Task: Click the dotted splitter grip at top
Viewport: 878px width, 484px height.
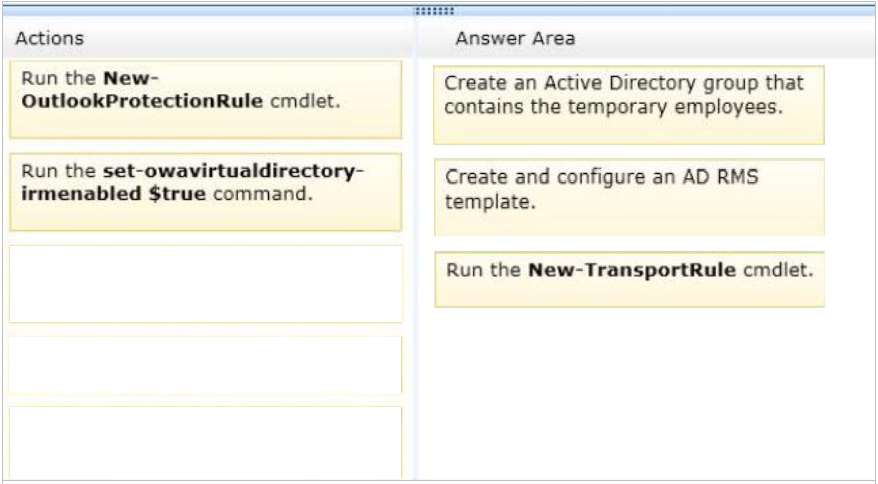Action: tap(434, 11)
